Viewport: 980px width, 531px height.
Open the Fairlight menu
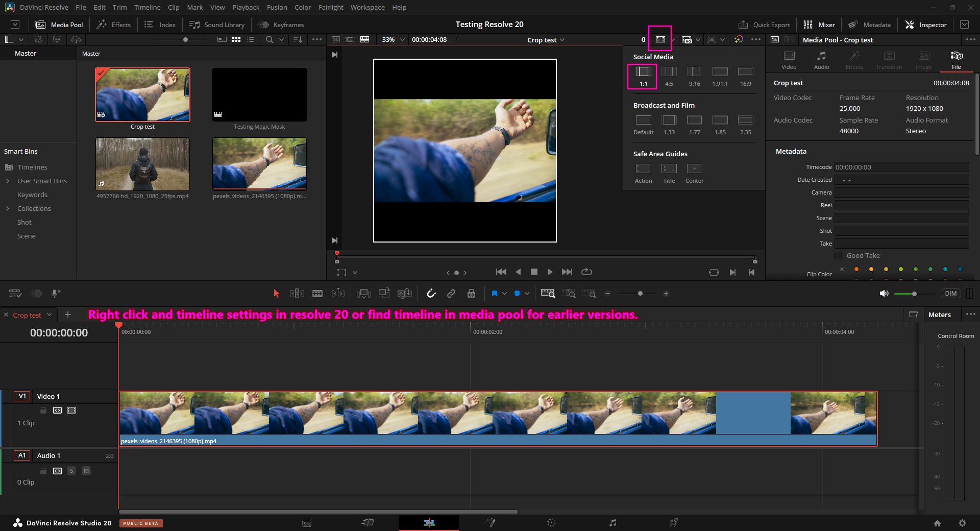coord(331,7)
